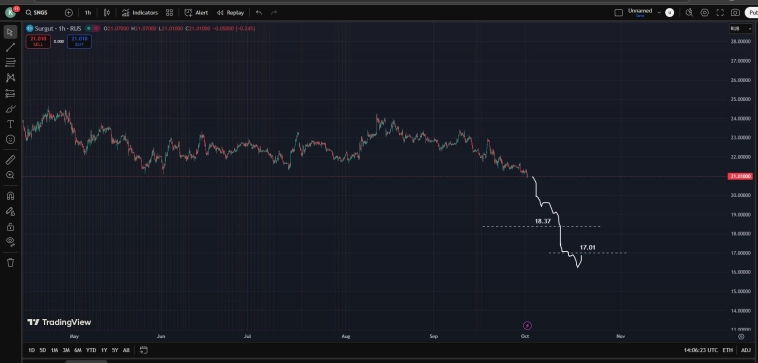Open the user profile avatar menu
The height and width of the screenshot is (363, 758).
(11, 12)
